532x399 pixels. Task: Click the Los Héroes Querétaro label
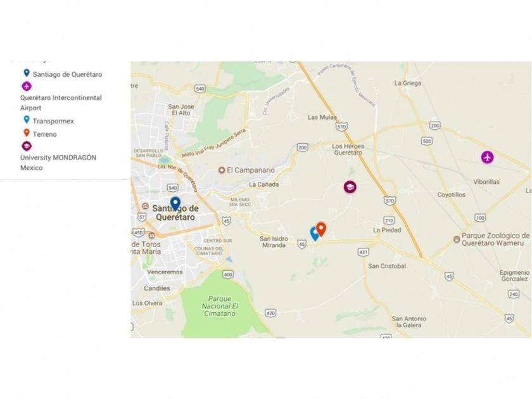point(348,149)
